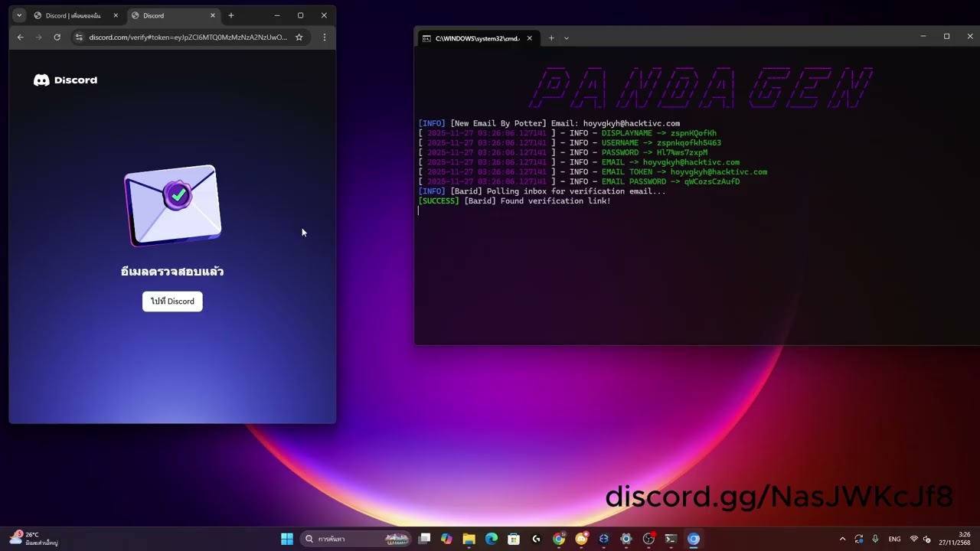The height and width of the screenshot is (551, 980).
Task: Open the weather widget showing 26°C
Action: [34, 539]
